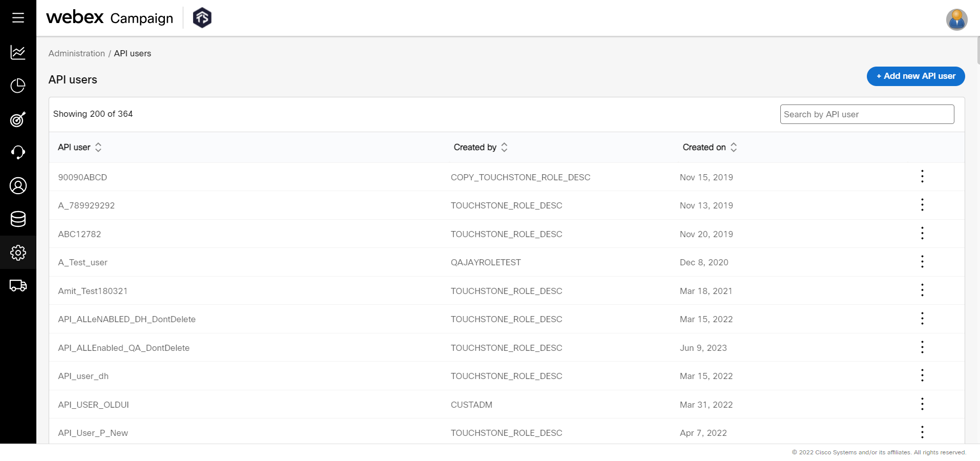Go to Administration breadcrumb link
This screenshot has width=980, height=461.
[x=77, y=53]
